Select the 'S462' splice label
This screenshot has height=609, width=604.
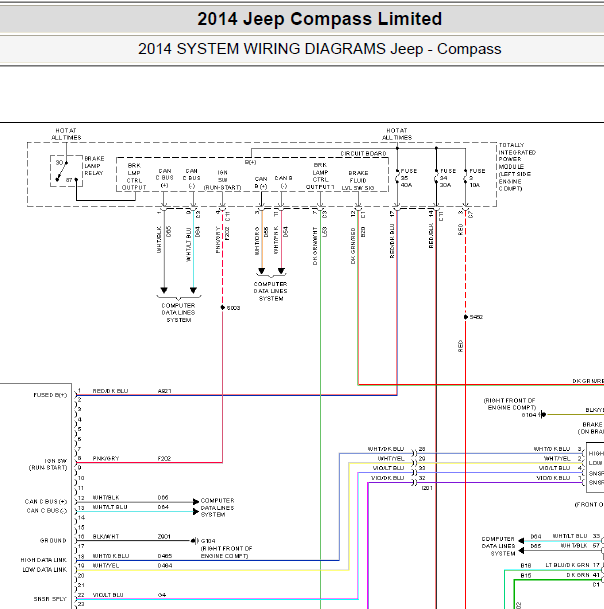[x=476, y=317]
